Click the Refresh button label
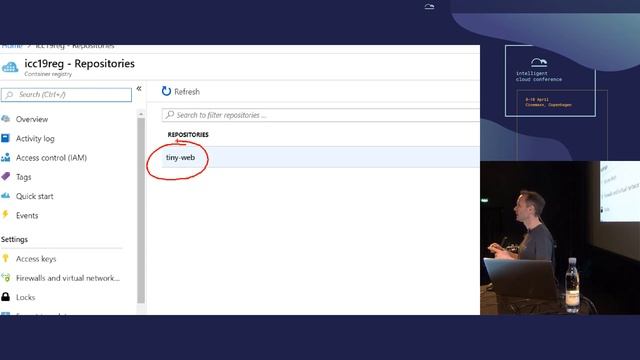 [187, 92]
